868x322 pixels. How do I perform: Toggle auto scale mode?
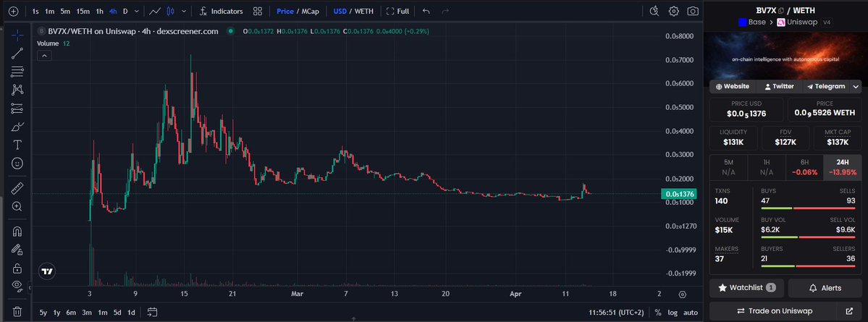click(x=691, y=313)
